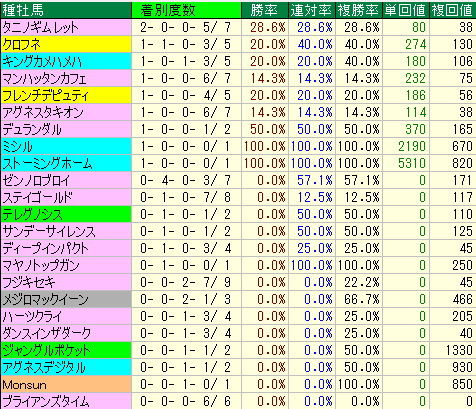The width and height of the screenshot is (476, 409).
Task: Click the 186 win return for フレンチデピュティ
Action: tap(416, 95)
